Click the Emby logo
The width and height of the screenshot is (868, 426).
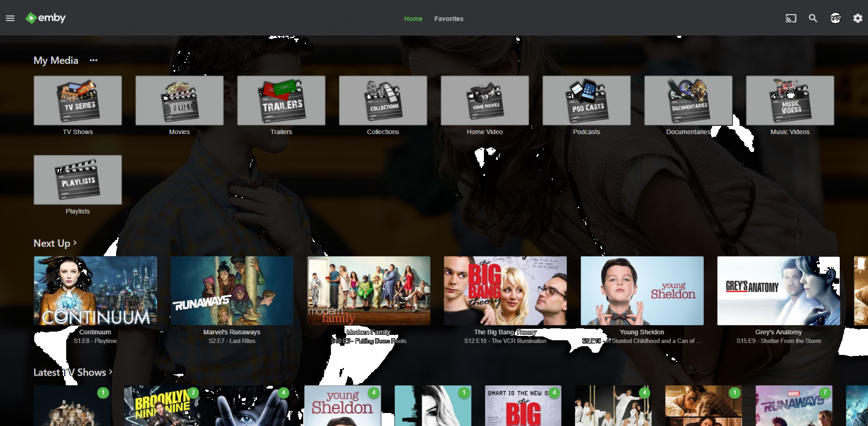click(x=46, y=18)
